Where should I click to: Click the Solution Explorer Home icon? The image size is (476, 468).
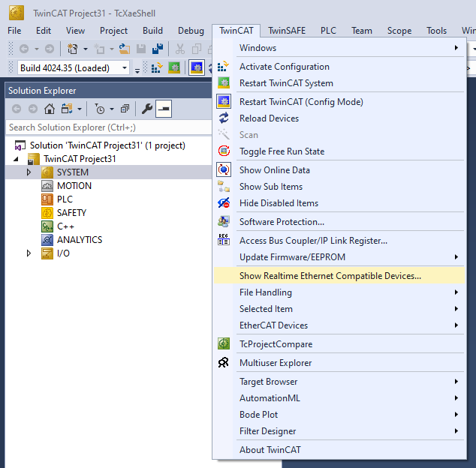coord(50,109)
